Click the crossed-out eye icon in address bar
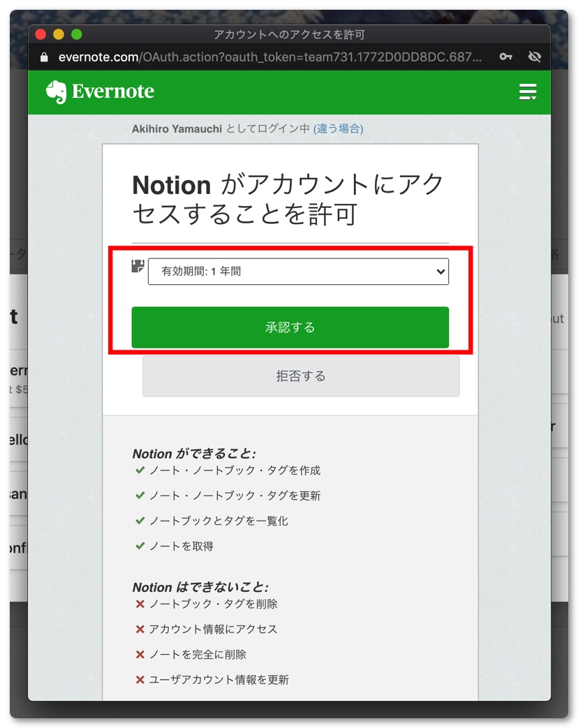Image resolution: width=578 pixels, height=728 pixels. pyautogui.click(x=535, y=57)
